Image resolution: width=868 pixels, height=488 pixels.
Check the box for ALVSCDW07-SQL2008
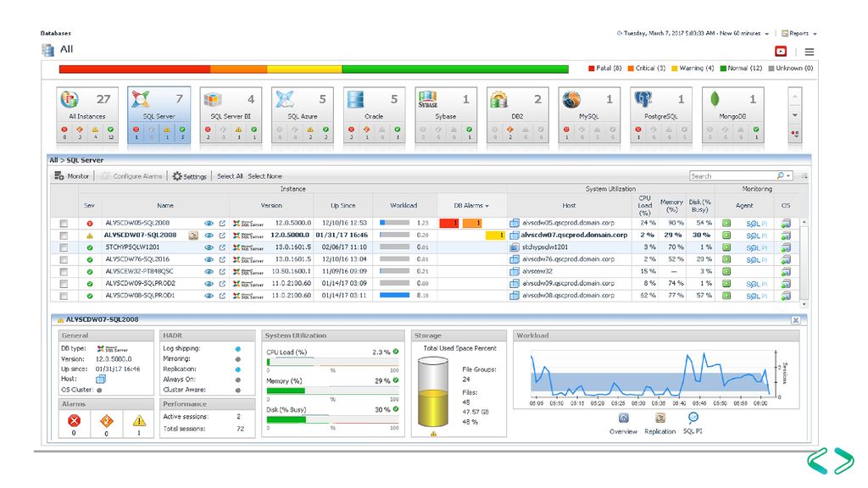pyautogui.click(x=64, y=236)
